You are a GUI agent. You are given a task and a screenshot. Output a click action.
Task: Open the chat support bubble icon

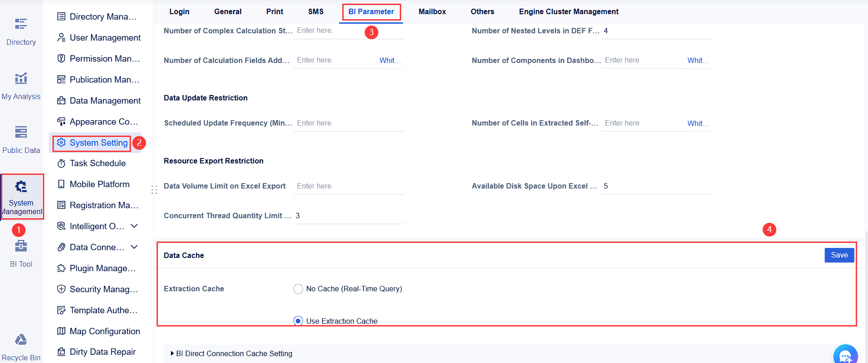(845, 355)
